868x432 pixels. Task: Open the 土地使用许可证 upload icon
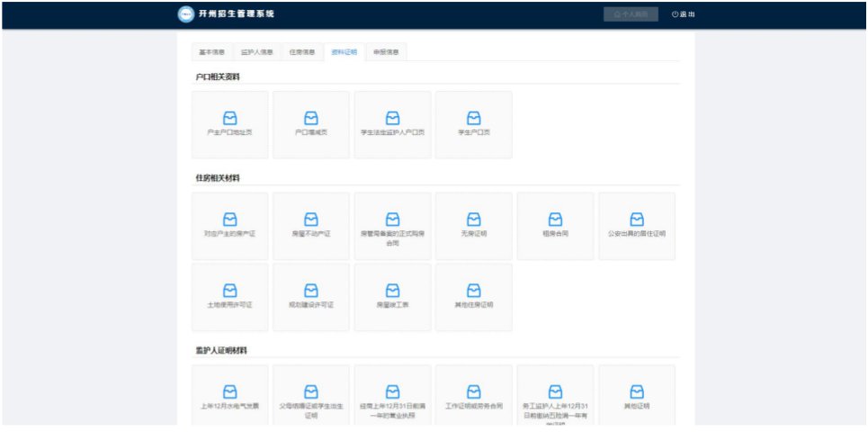pos(229,291)
